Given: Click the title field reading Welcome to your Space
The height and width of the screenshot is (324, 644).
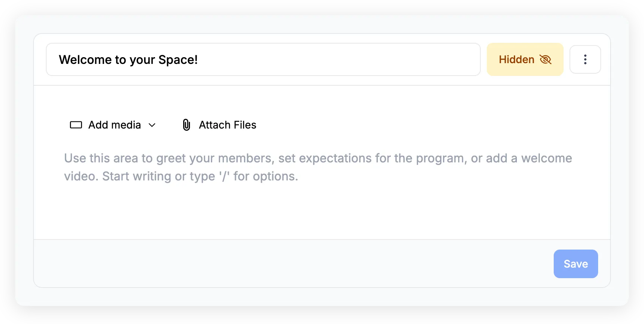Looking at the screenshot, I should (263, 59).
